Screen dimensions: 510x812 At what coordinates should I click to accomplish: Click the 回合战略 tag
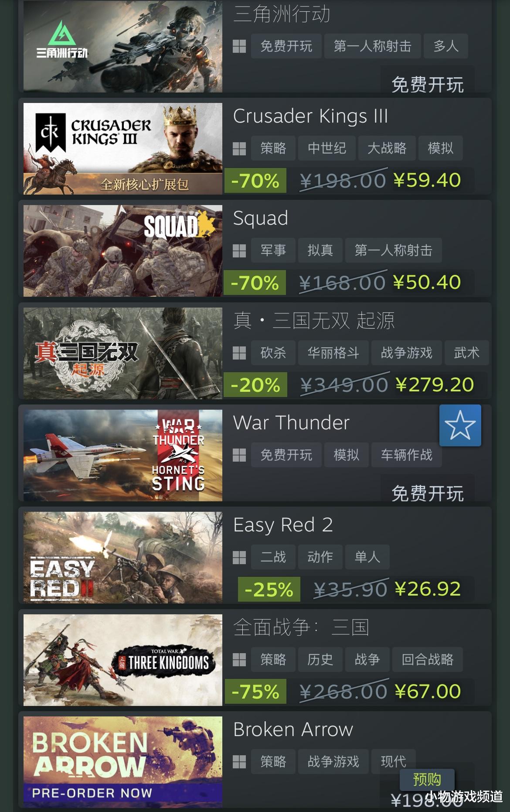coord(428,660)
